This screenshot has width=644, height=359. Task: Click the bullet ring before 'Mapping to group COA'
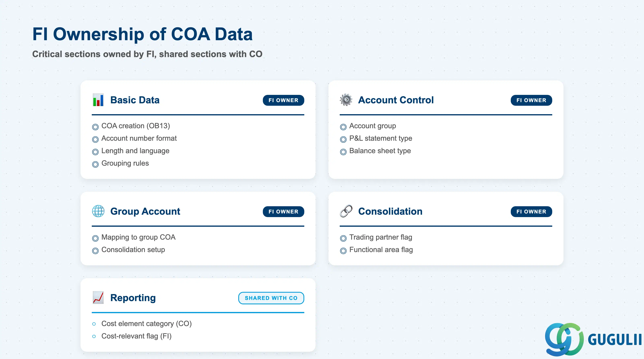95,238
